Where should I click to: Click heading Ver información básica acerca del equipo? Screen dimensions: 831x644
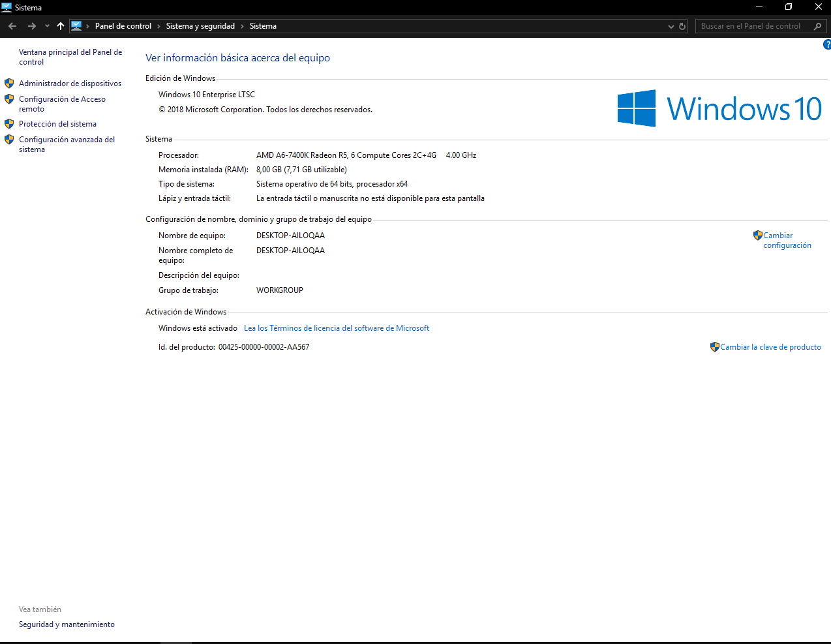point(237,58)
